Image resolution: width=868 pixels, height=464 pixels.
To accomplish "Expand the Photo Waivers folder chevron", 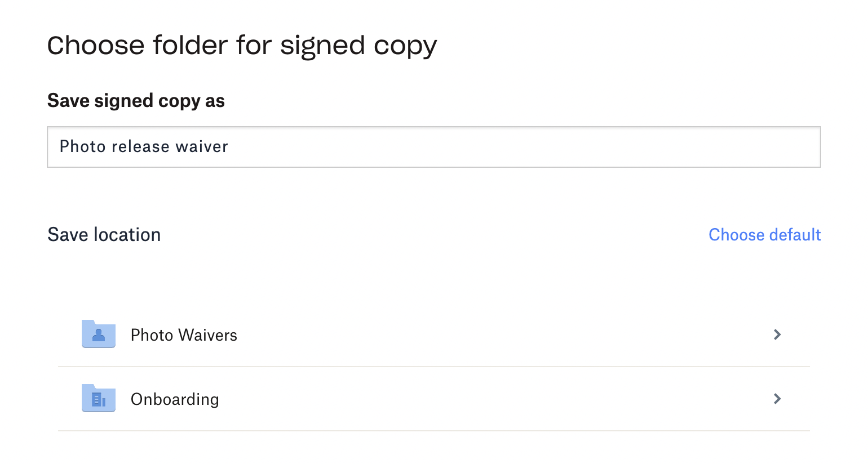I will (x=777, y=334).
